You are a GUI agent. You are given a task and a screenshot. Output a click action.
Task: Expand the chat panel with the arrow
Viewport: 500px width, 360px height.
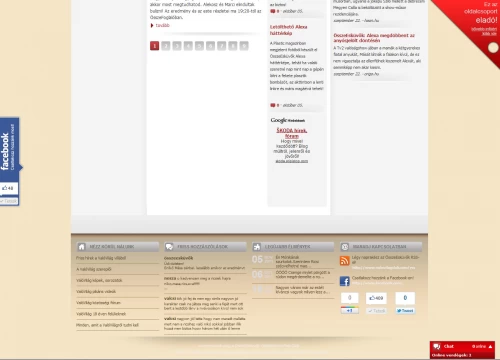pyautogui.click(x=490, y=347)
